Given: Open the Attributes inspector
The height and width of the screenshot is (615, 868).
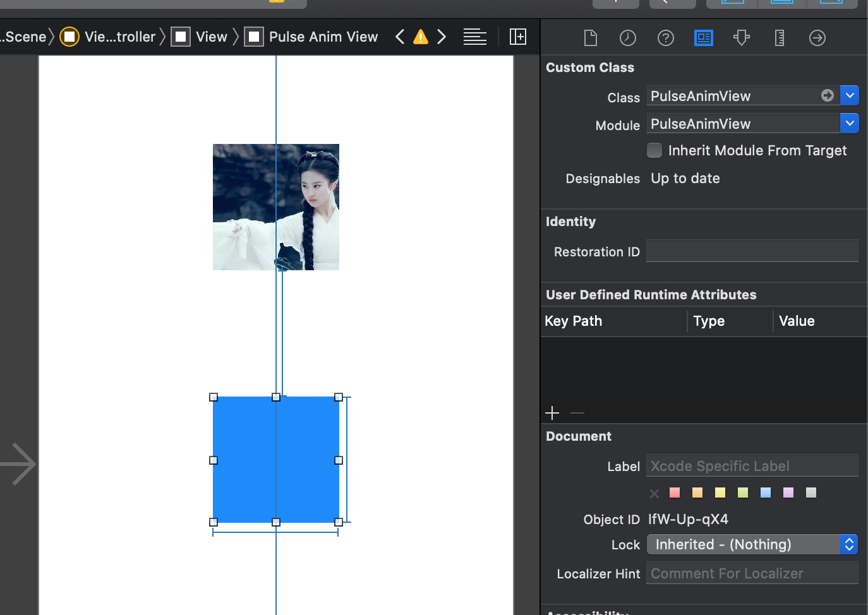Looking at the screenshot, I should pos(742,37).
